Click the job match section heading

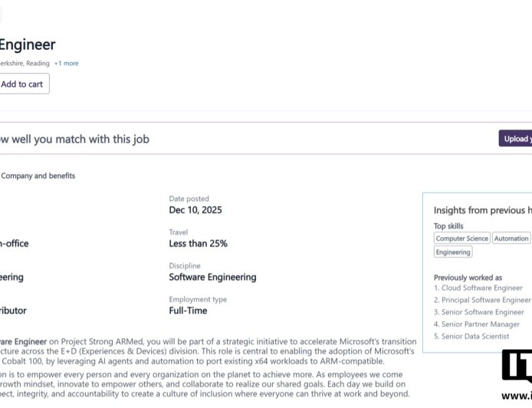(x=75, y=140)
